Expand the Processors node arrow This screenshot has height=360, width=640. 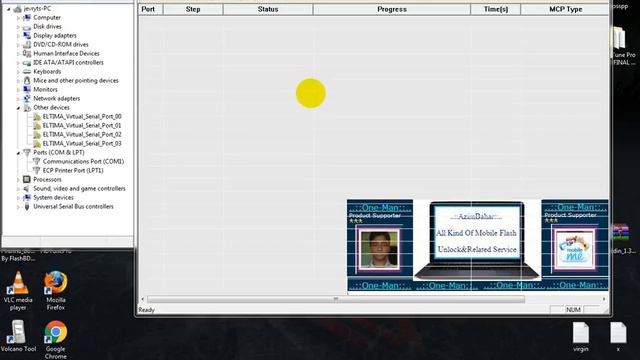18,179
